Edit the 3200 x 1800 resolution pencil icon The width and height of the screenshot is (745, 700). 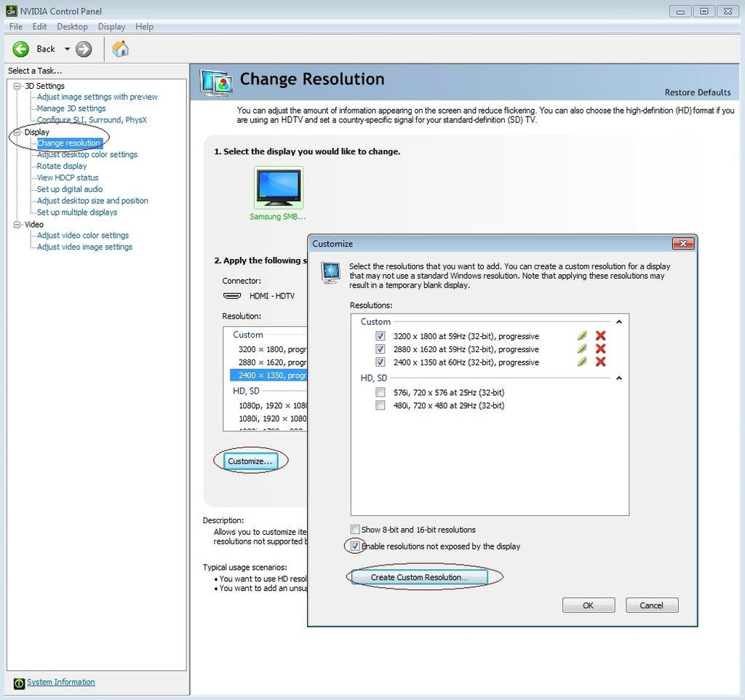(x=581, y=336)
